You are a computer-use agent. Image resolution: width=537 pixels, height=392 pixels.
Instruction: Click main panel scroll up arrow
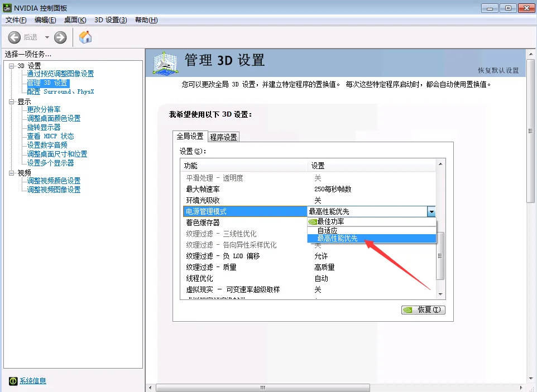(531, 54)
